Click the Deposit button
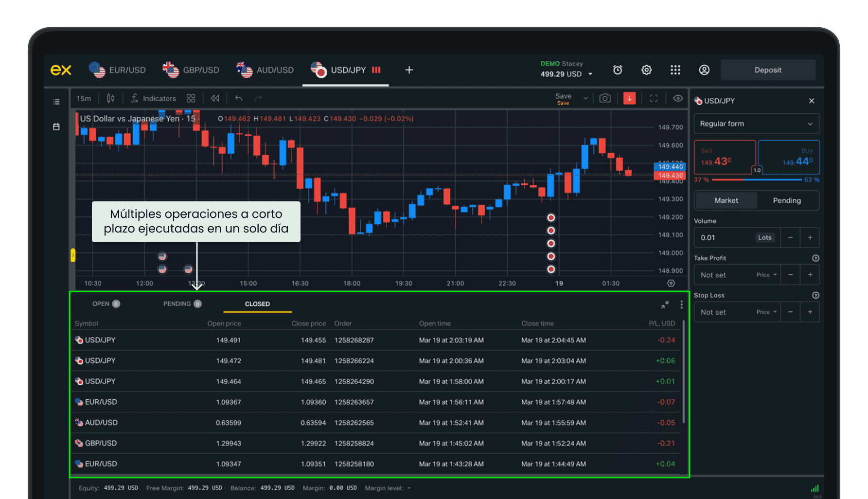Viewport: 868px width, 499px height. coord(768,70)
